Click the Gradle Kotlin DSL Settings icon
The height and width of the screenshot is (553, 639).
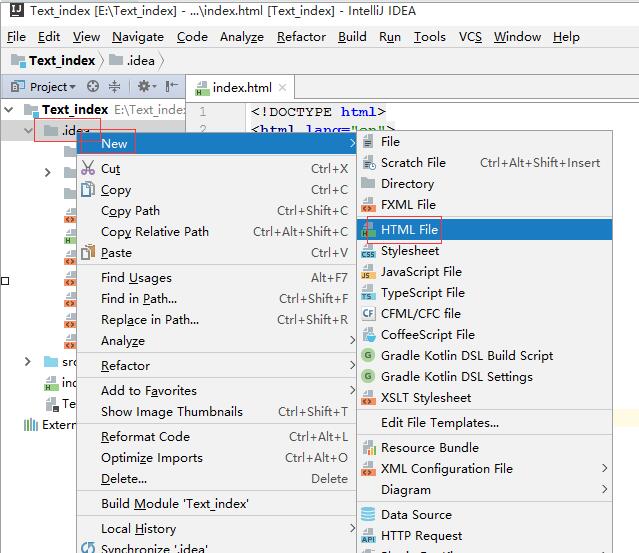368,376
